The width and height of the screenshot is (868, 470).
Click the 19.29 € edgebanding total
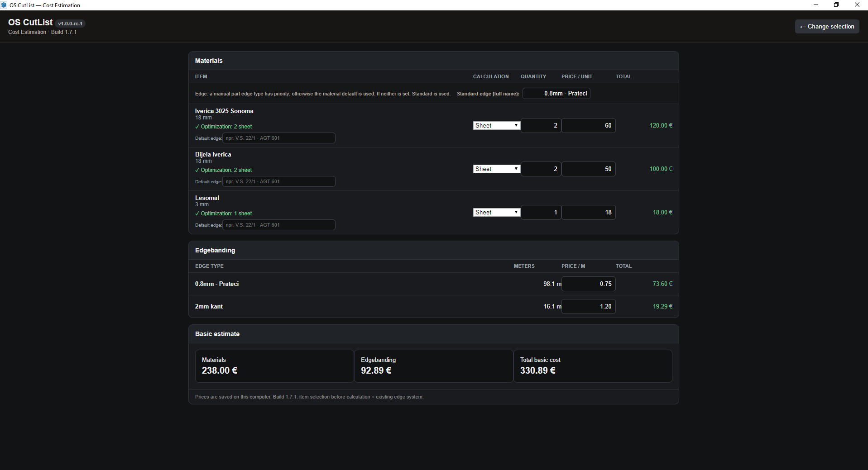coord(662,306)
